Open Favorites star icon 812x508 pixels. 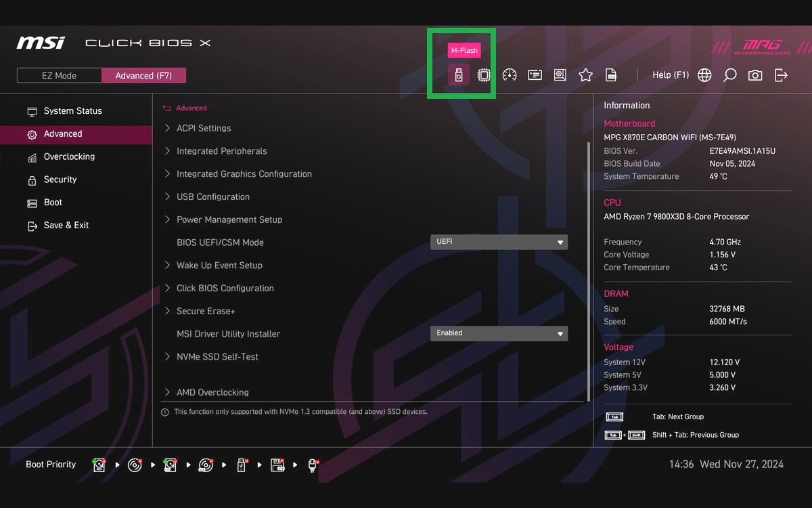pos(585,75)
